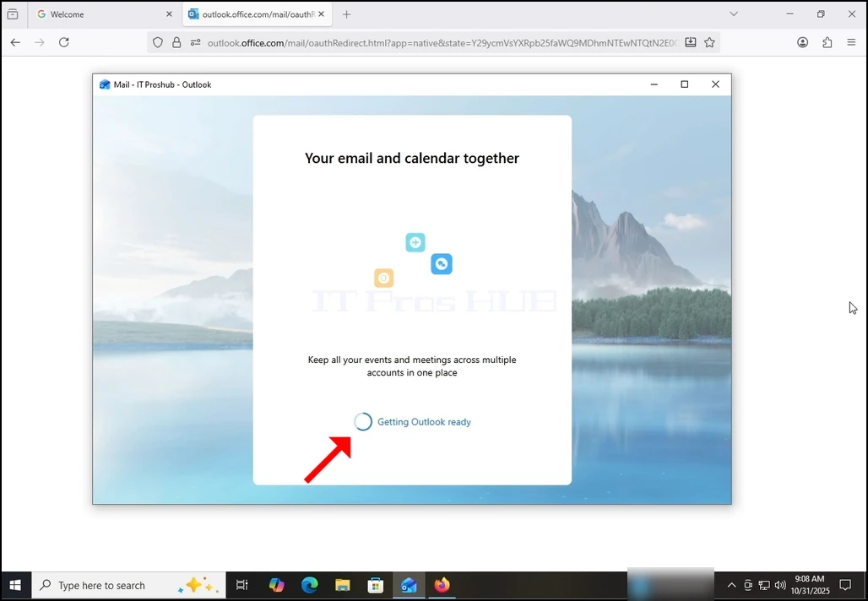Launch Copilot from taskbar
Screen dimensions: 868x601
pyautogui.click(x=276, y=585)
